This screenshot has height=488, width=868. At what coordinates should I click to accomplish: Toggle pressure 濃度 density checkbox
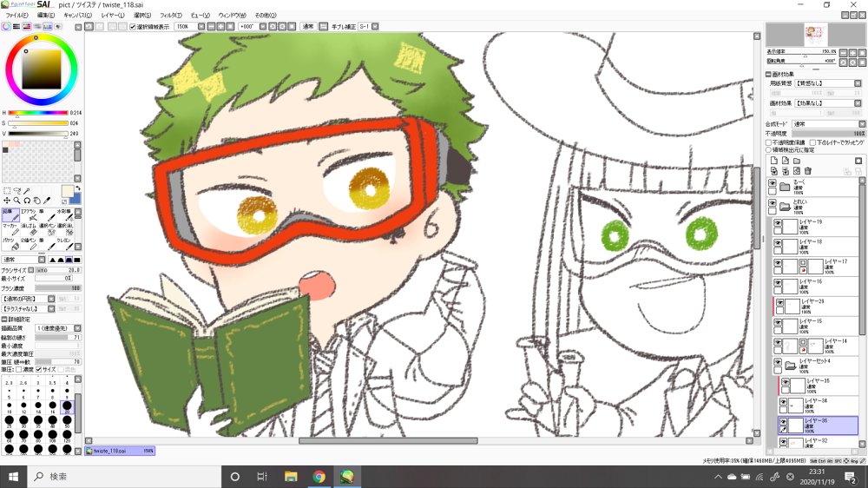click(19, 369)
